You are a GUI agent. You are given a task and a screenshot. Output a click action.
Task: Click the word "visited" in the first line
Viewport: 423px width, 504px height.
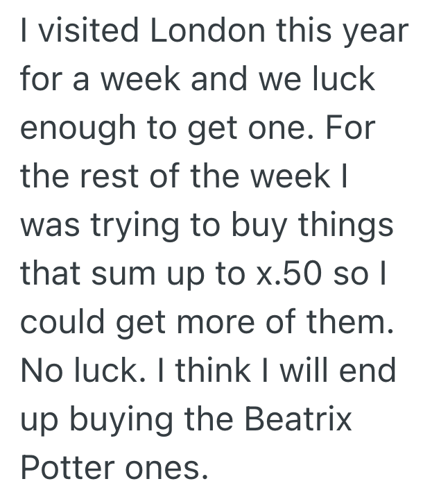pyautogui.click(x=78, y=33)
